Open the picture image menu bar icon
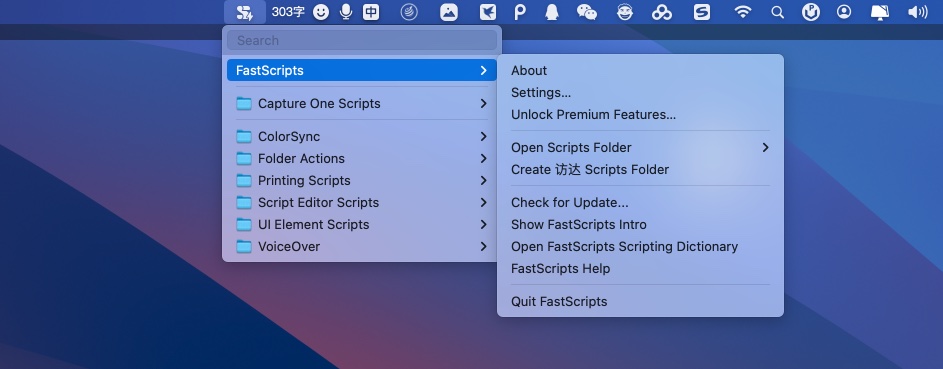This screenshot has width=943, height=369. (449, 12)
